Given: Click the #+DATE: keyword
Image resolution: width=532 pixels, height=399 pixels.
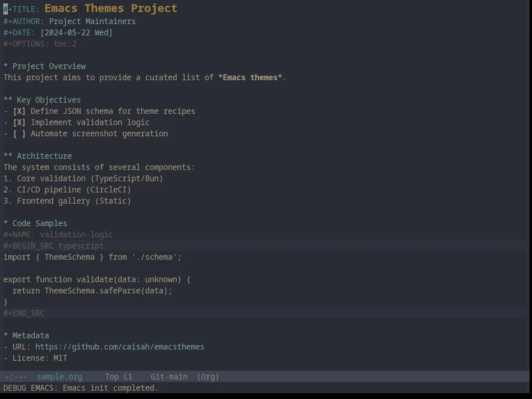Looking at the screenshot, I should (x=19, y=33).
